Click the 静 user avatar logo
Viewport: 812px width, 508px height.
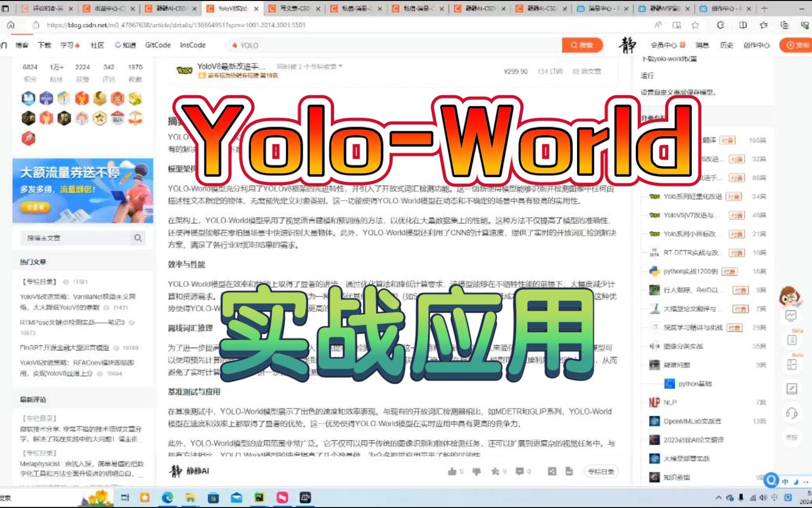627,45
